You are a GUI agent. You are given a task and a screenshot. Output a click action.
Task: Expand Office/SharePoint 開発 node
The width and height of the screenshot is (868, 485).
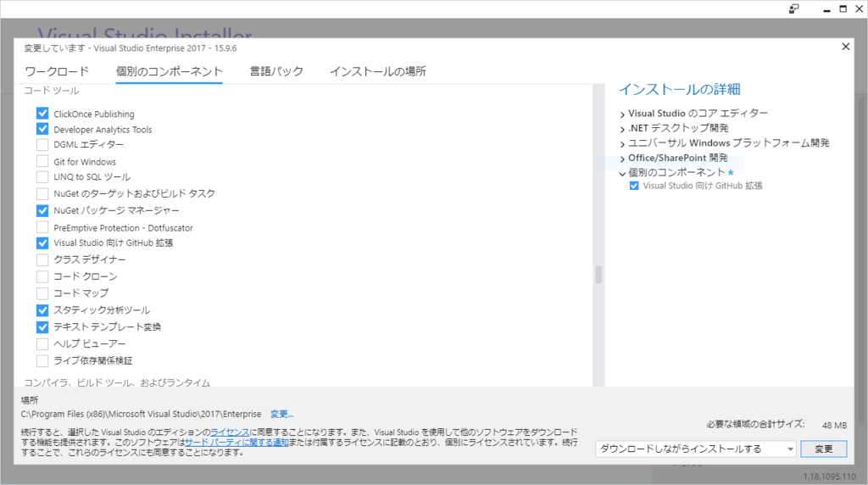[x=622, y=159]
